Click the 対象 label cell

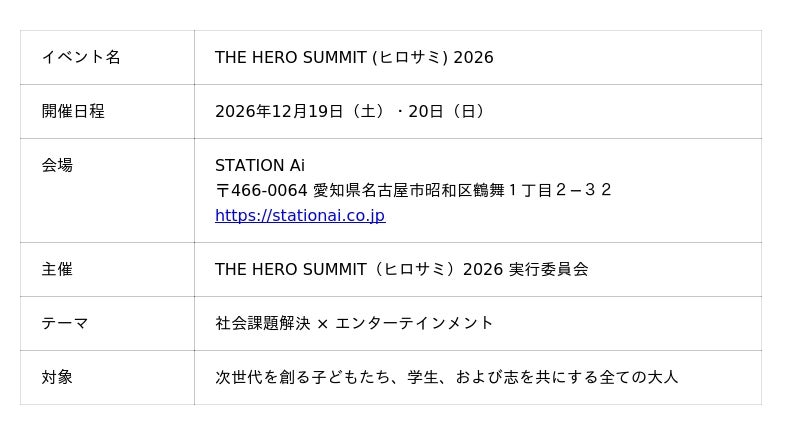pyautogui.click(x=57, y=378)
